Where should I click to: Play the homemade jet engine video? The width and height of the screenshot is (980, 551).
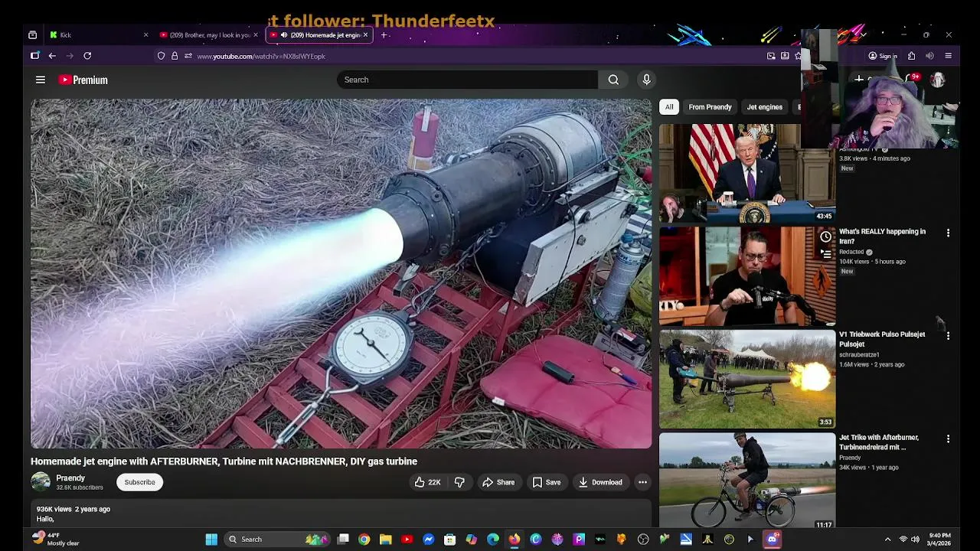341,273
